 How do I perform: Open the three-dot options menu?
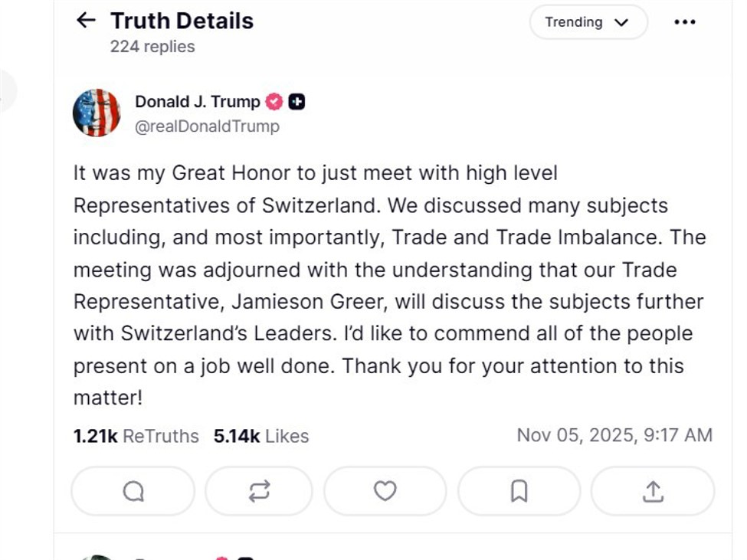coord(684,22)
